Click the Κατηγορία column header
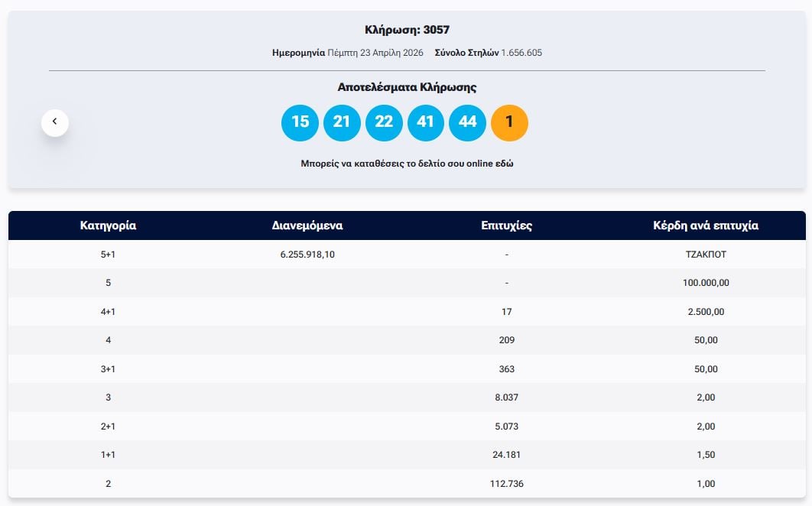 pyautogui.click(x=108, y=225)
